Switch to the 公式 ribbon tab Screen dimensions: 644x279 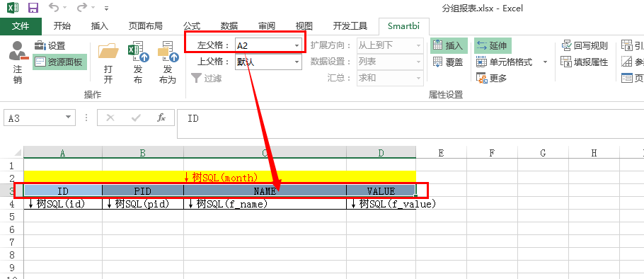[x=191, y=26]
